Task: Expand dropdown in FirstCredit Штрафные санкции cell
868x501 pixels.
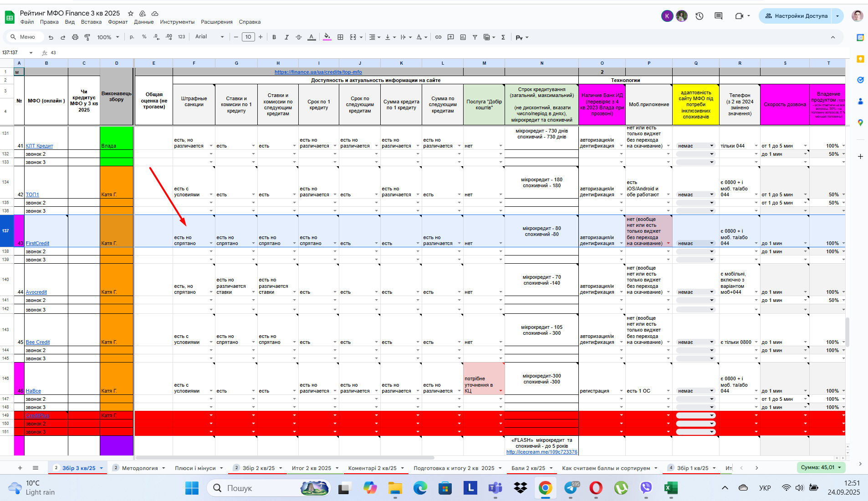Action: tap(211, 244)
